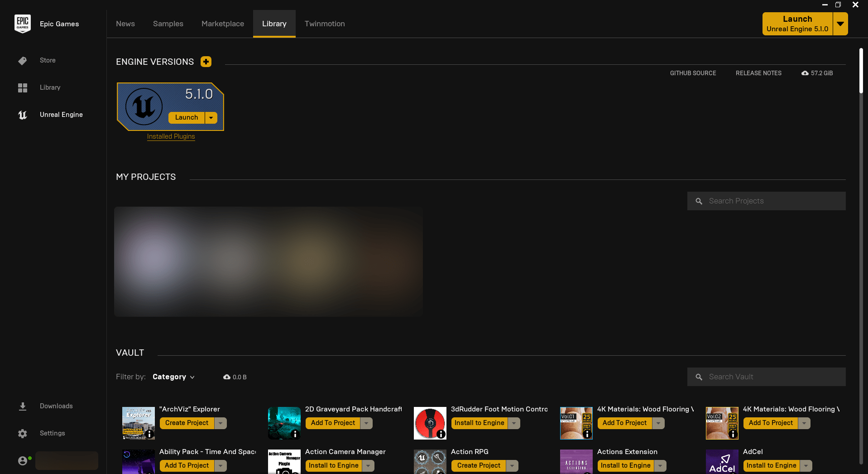Expand options next to Action RPG Create Project
The height and width of the screenshot is (474, 868).
point(512,466)
